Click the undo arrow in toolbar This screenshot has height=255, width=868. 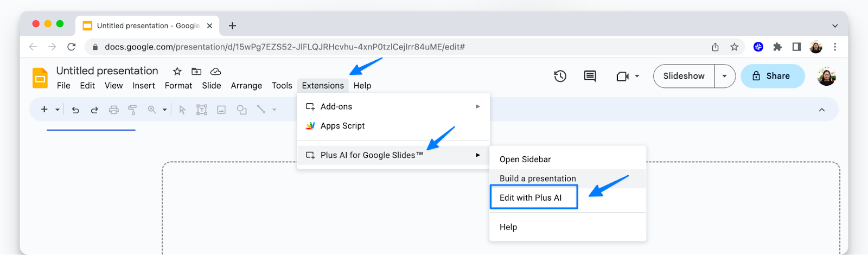point(75,110)
